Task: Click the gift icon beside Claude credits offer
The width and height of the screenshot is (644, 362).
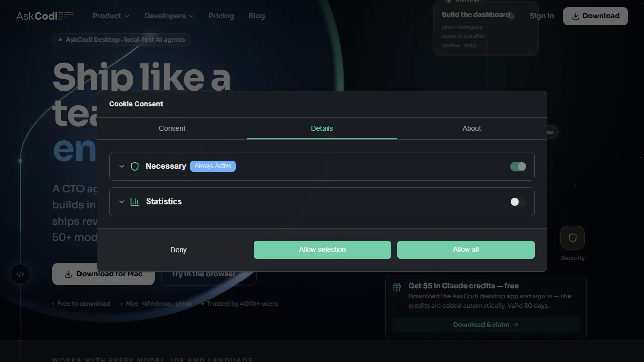Action: 397,287
